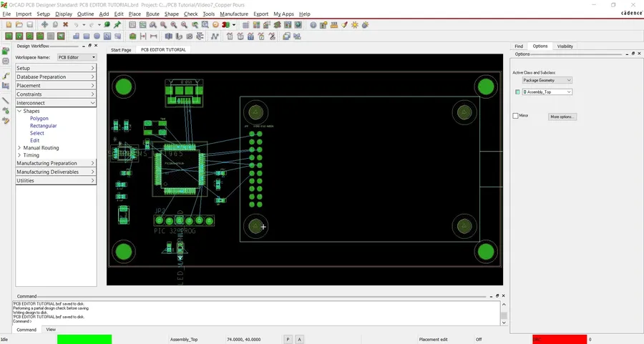
Task: Click the Edit link under Shapes
Action: (34, 140)
